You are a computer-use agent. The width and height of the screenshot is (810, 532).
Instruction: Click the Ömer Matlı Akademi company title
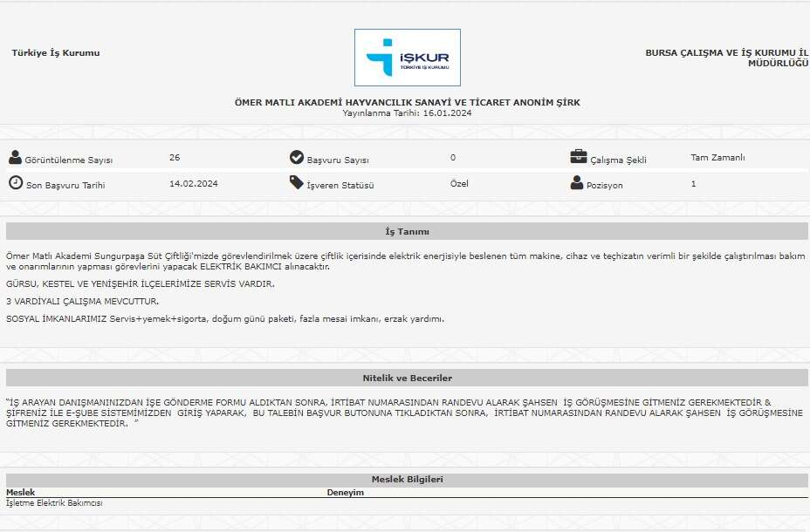[x=407, y=103]
